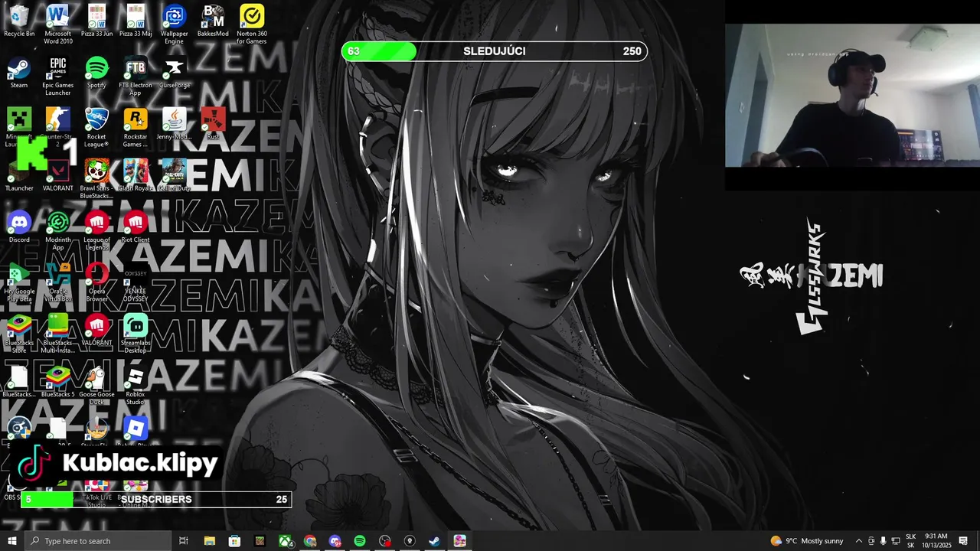
Task: Open the notification center icon
Action: (963, 541)
